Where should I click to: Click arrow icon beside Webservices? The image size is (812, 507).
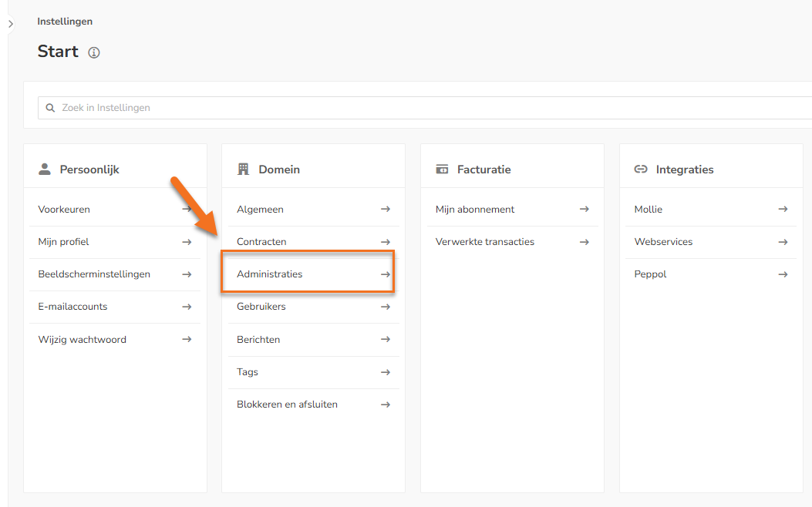pyautogui.click(x=783, y=242)
